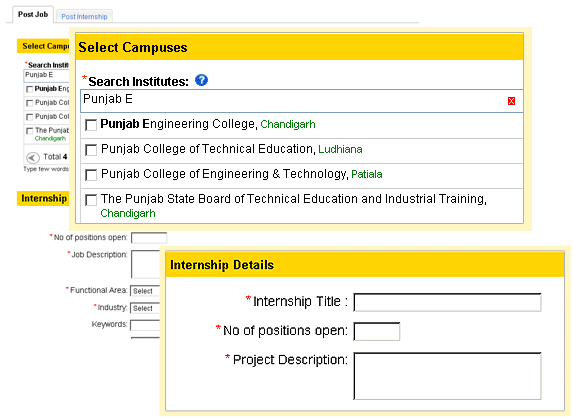The height and width of the screenshot is (418, 573).
Task: Open the Functional Area Select dropdown
Action: [145, 291]
